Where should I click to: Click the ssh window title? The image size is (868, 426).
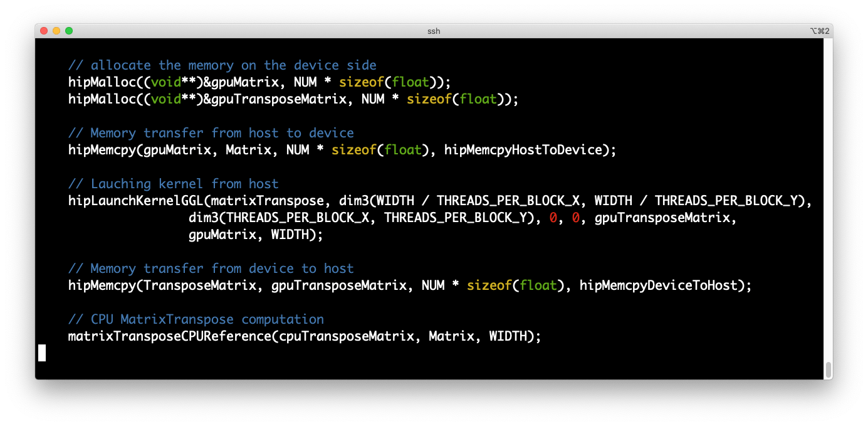click(x=434, y=31)
